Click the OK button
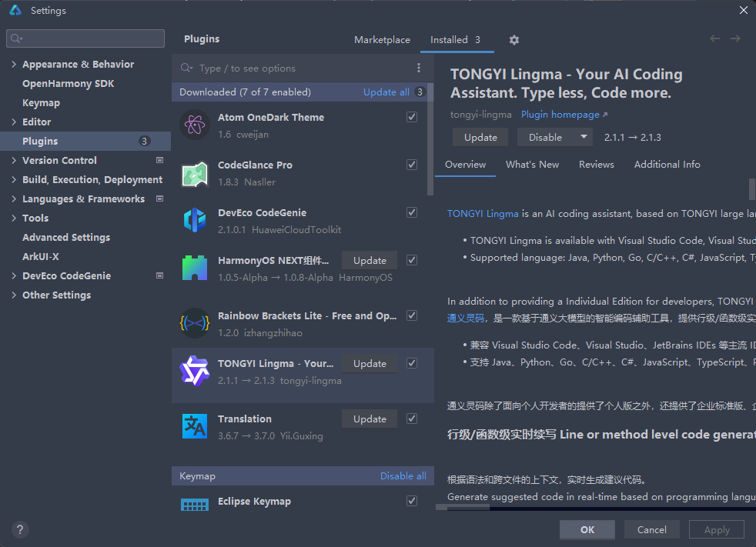This screenshot has width=756, height=547. [x=587, y=529]
